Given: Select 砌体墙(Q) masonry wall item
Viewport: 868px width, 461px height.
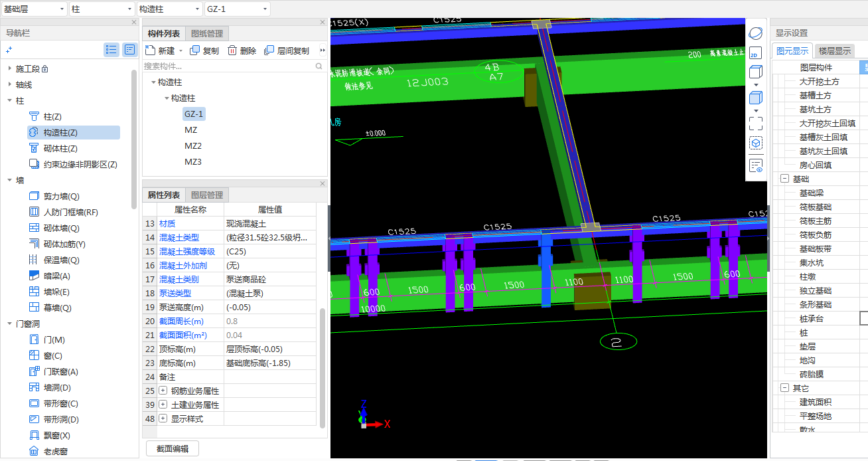Looking at the screenshot, I should [x=54, y=228].
